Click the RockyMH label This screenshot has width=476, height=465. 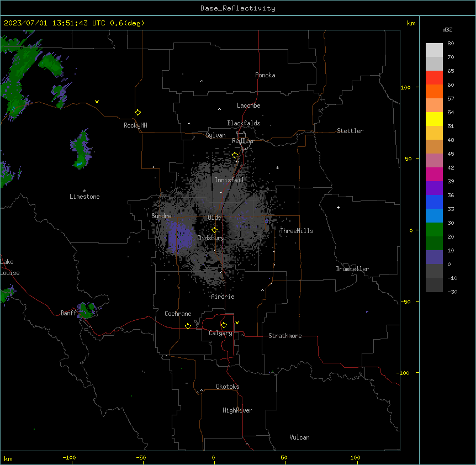[x=135, y=125]
